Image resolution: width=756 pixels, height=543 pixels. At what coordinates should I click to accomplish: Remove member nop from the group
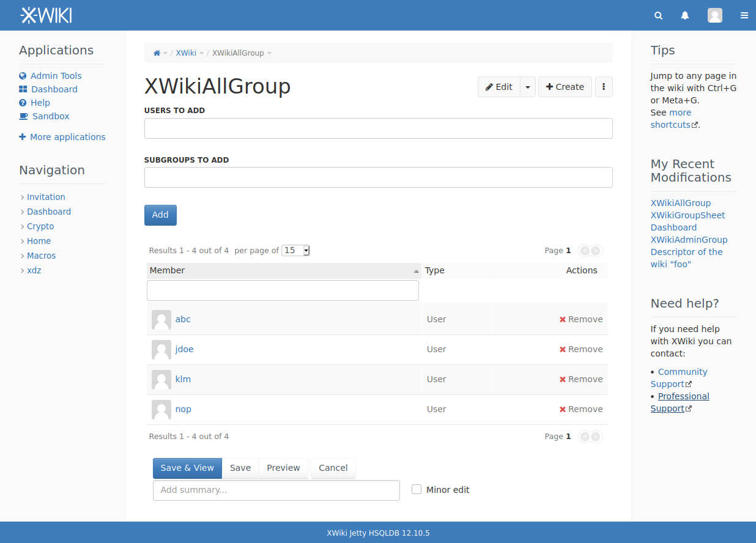click(581, 409)
